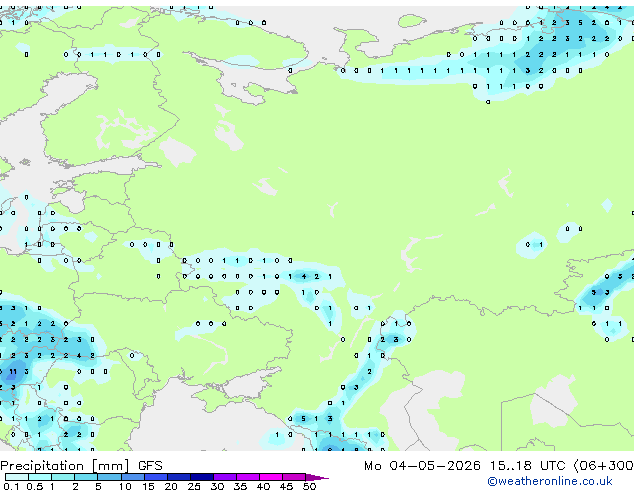Screen dimensions: 634x490
Task: Click the 1–2 mm legend color box
Action: click(x=63, y=477)
